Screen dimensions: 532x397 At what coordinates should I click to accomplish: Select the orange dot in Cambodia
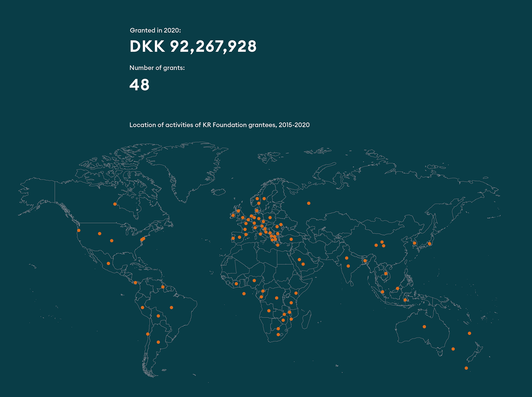coord(386,274)
